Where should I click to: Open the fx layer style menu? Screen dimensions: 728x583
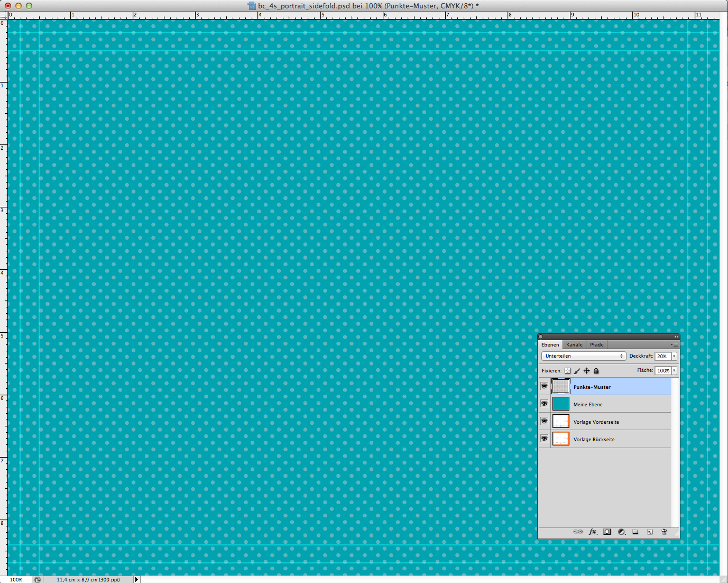click(x=593, y=532)
